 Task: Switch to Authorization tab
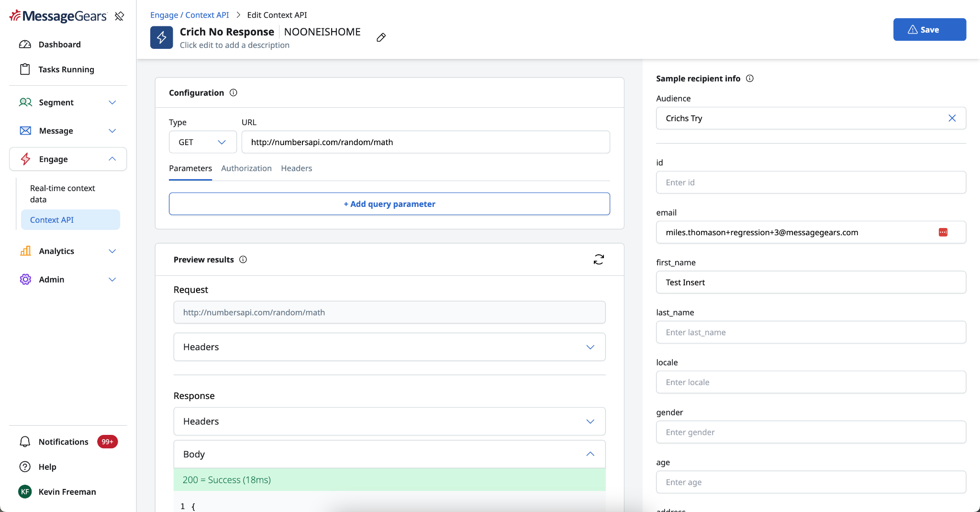[x=246, y=169]
